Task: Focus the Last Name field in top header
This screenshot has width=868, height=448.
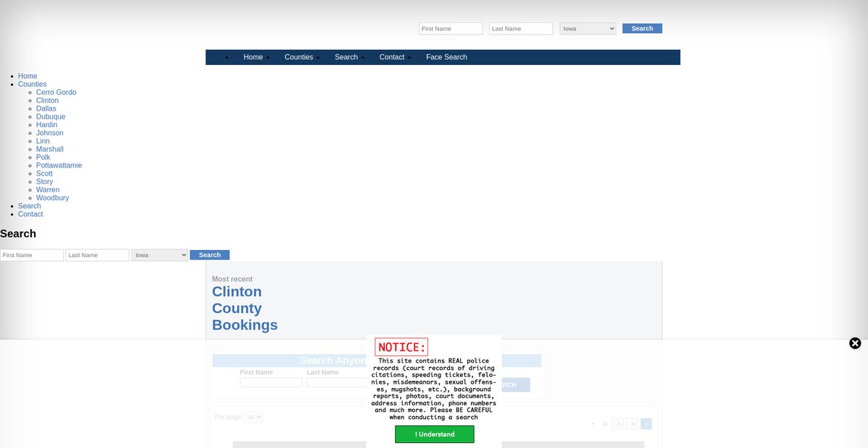Action: click(x=521, y=29)
